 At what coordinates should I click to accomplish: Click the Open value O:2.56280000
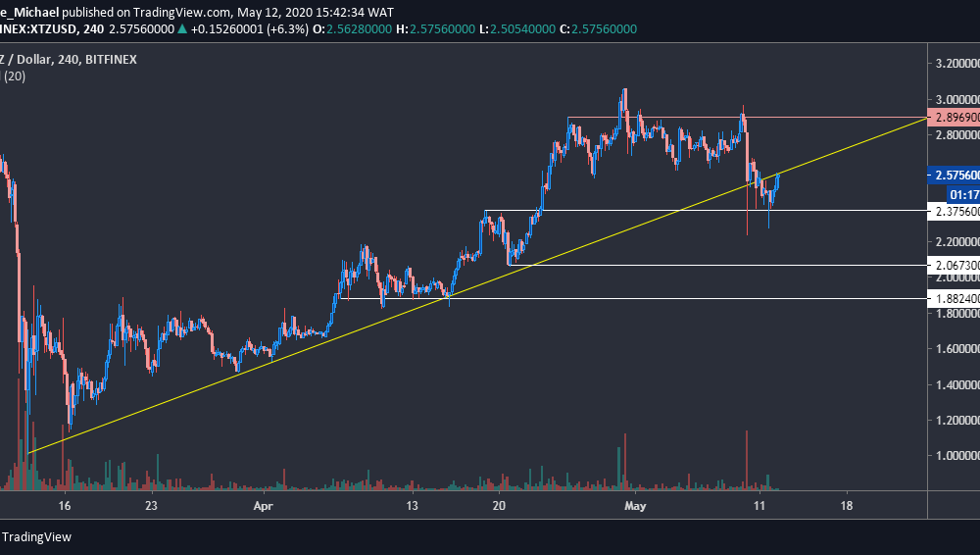[x=353, y=29]
